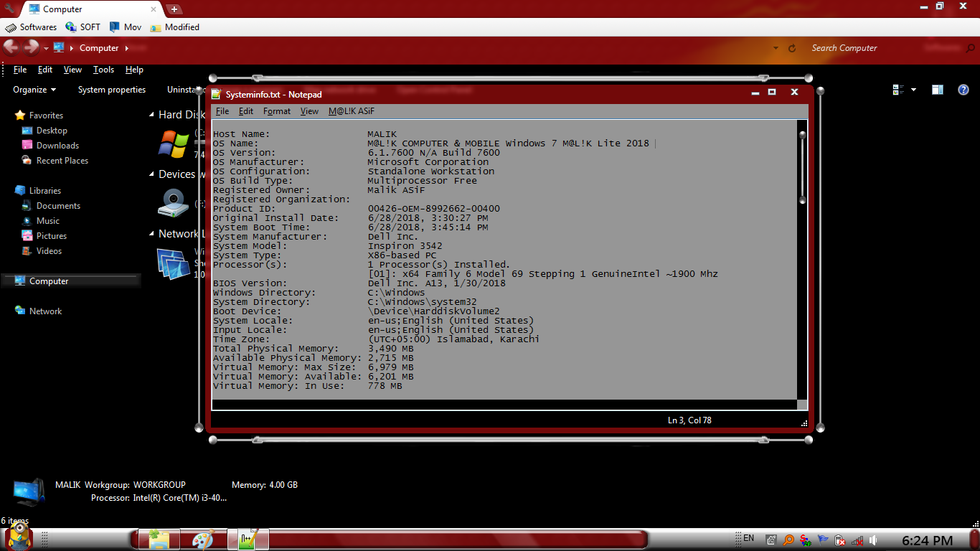Open the SOFT bookmark

point(83,27)
